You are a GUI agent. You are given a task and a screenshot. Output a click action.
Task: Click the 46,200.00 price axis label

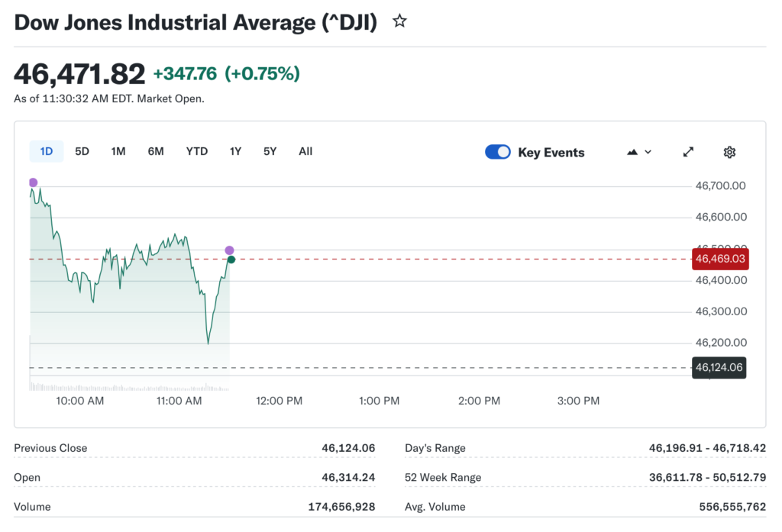click(x=721, y=343)
